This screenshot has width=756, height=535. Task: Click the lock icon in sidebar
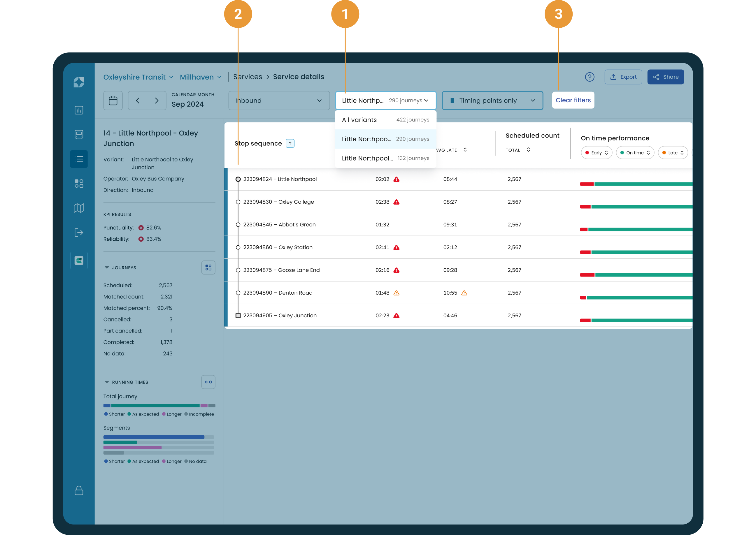tap(79, 490)
